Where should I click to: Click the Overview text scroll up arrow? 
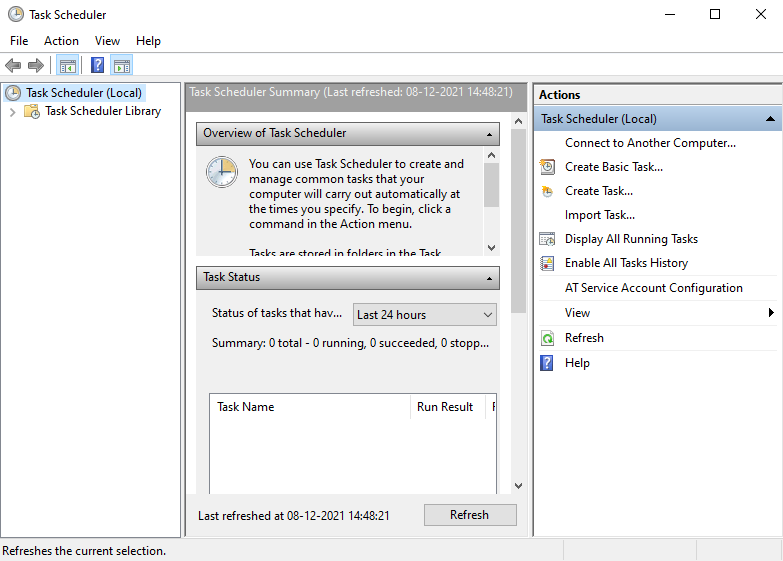pyautogui.click(x=491, y=155)
